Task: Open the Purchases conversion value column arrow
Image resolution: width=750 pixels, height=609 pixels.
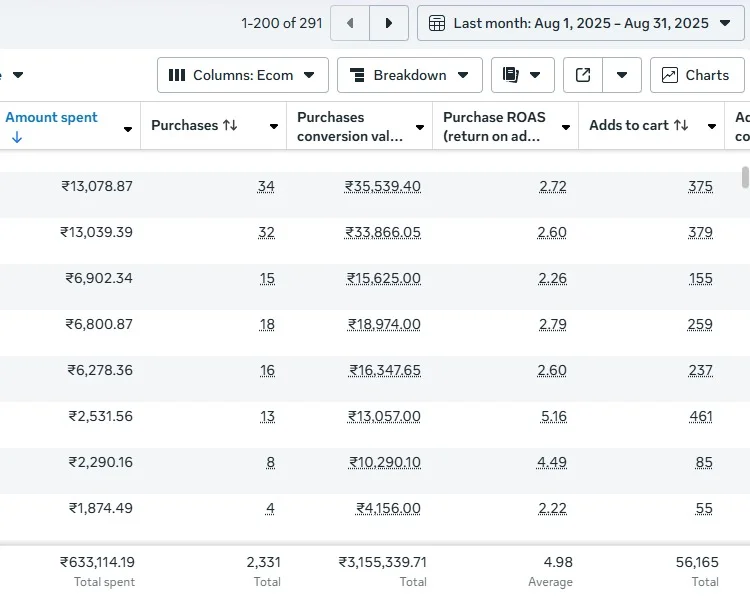Action: point(420,127)
